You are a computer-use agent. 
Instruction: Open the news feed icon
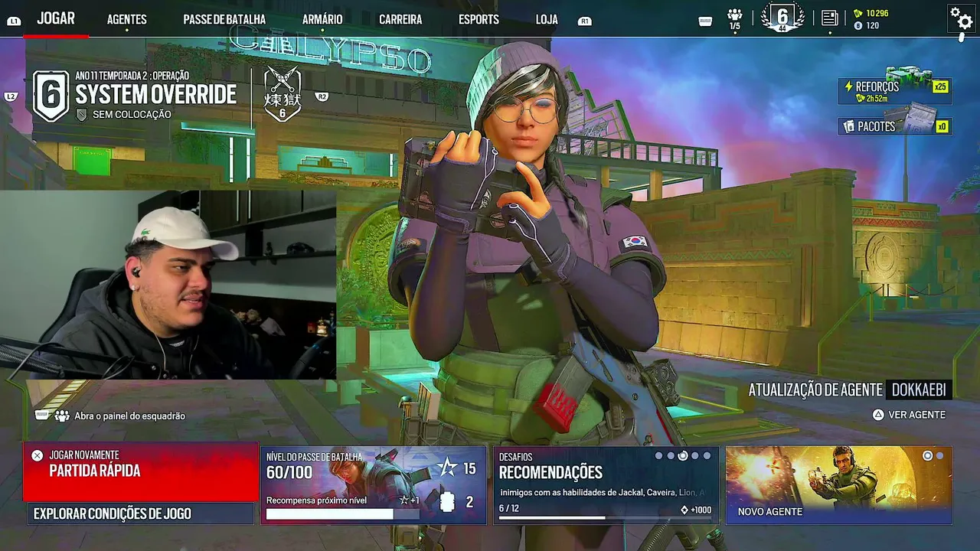830,18
